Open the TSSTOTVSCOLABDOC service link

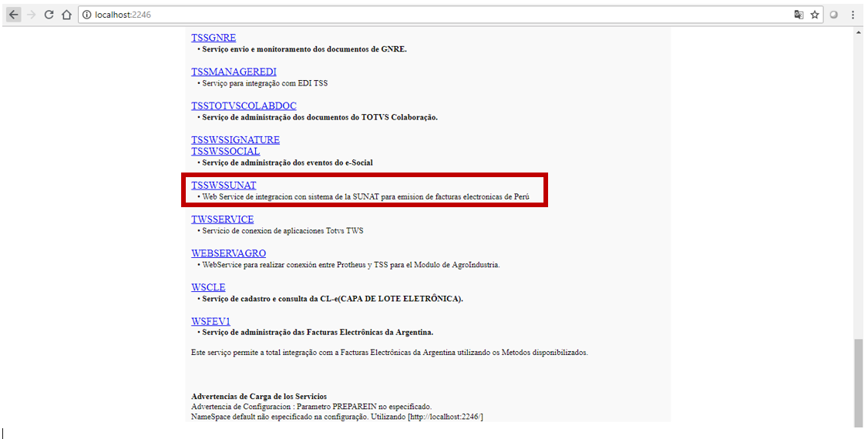(x=244, y=106)
